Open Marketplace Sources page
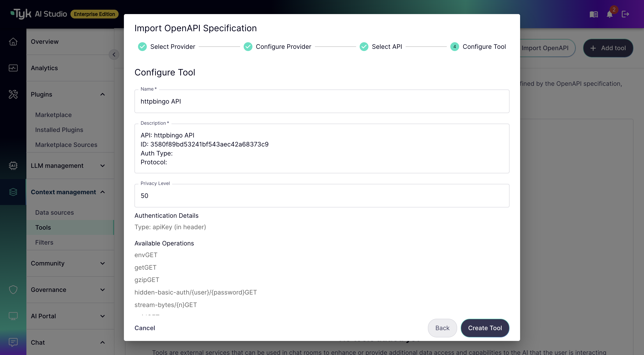Screen dimensions: 644x355 coord(70,145)
